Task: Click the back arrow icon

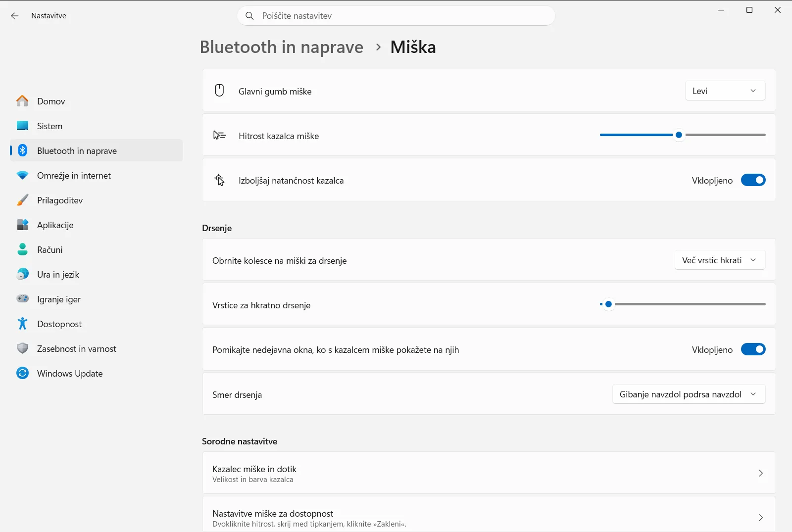Action: (15, 16)
